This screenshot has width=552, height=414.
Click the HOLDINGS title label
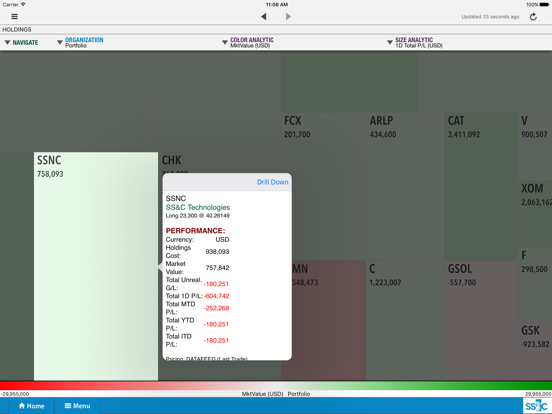tap(17, 30)
